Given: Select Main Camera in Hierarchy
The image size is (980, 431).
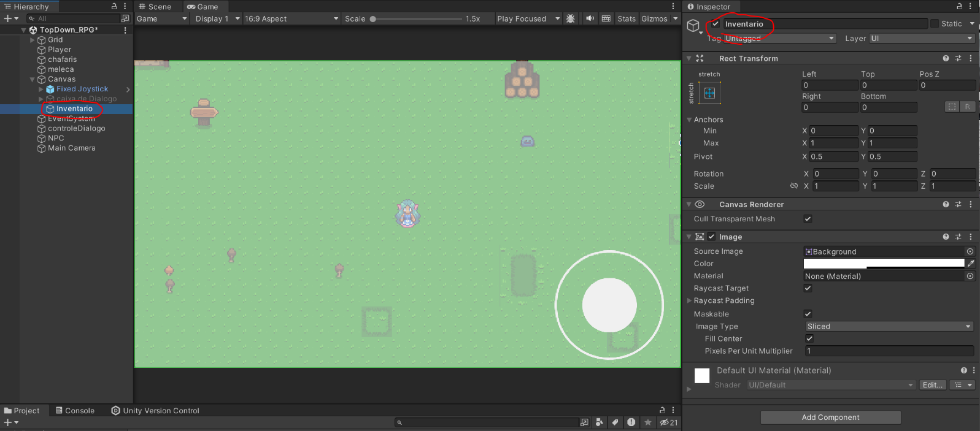Looking at the screenshot, I should click(x=72, y=148).
